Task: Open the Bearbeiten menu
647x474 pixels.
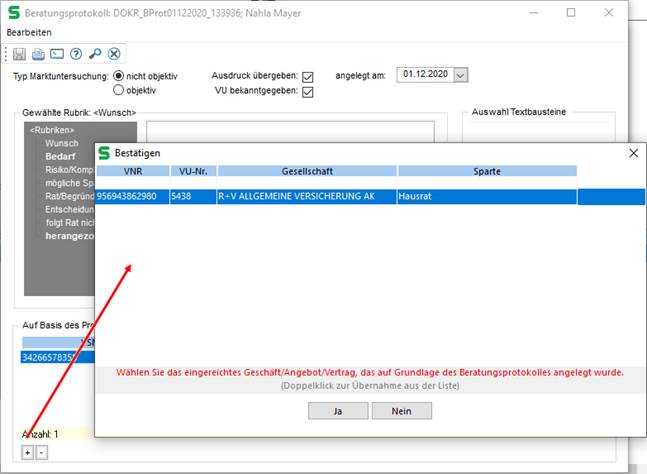Action: pyautogui.click(x=29, y=33)
